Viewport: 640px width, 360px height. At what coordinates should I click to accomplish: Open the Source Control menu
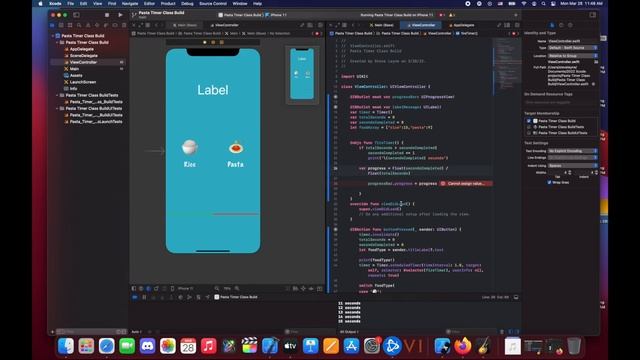[213, 4]
